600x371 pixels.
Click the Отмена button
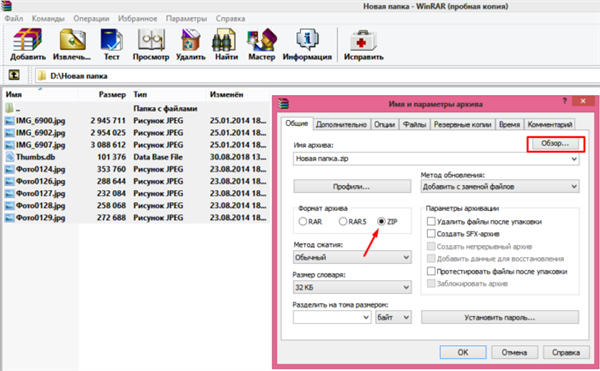coord(514,352)
